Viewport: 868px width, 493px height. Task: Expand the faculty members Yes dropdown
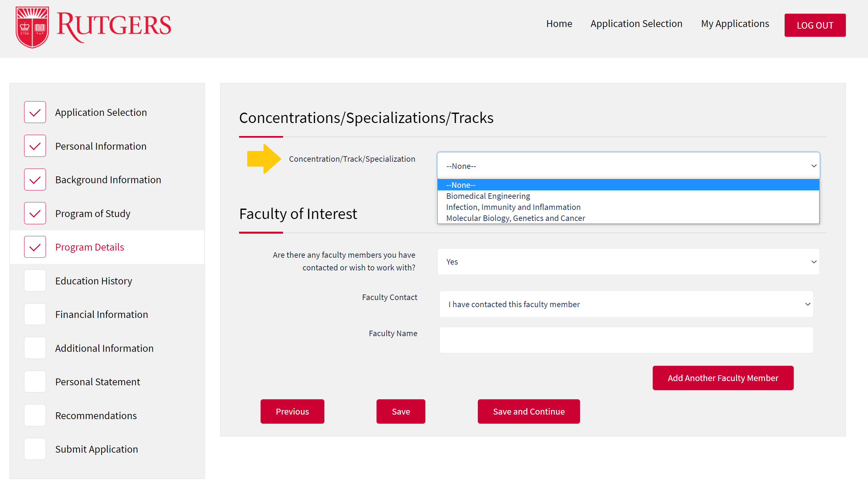[628, 262]
